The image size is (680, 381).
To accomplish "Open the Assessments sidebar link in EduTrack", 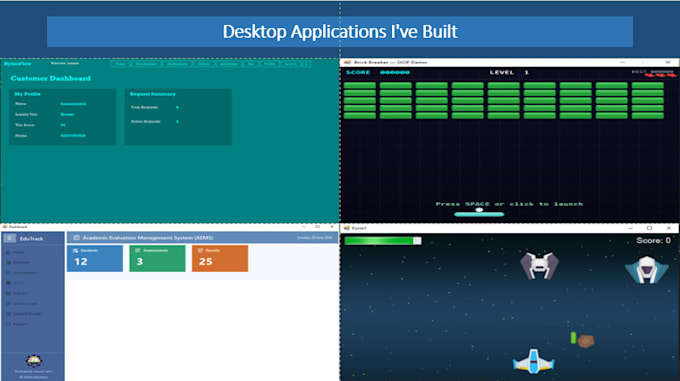I will coord(25,273).
